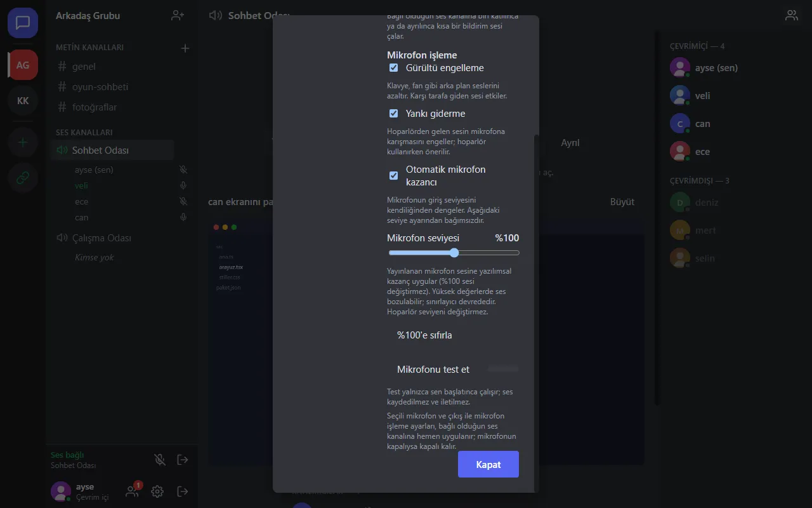This screenshot has width=812, height=508.
Task: Click the Ayrıl button behind dialog
Action: coord(570,143)
